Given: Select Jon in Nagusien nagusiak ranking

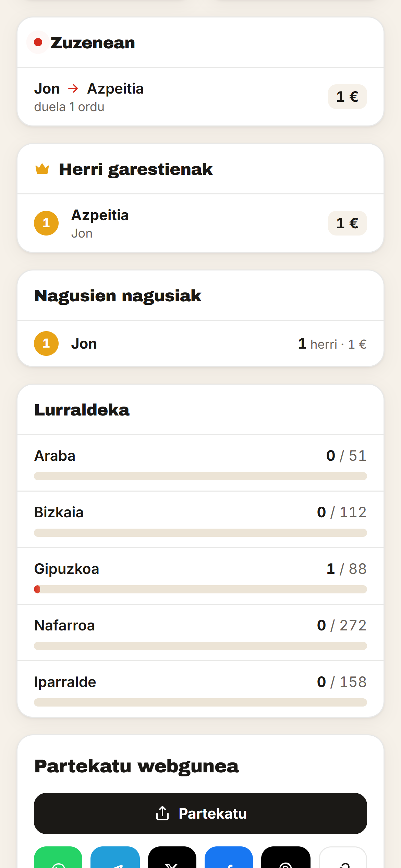Looking at the screenshot, I should (200, 343).
